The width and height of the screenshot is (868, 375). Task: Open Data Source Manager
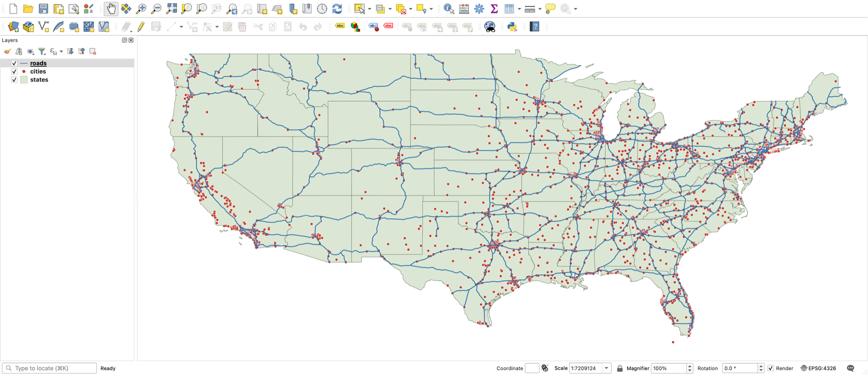(13, 27)
